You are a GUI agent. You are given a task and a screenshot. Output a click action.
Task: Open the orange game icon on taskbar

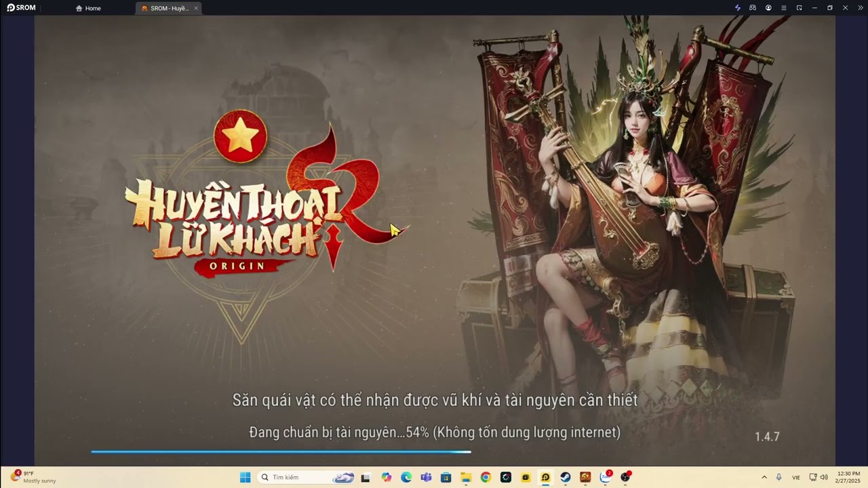click(585, 477)
